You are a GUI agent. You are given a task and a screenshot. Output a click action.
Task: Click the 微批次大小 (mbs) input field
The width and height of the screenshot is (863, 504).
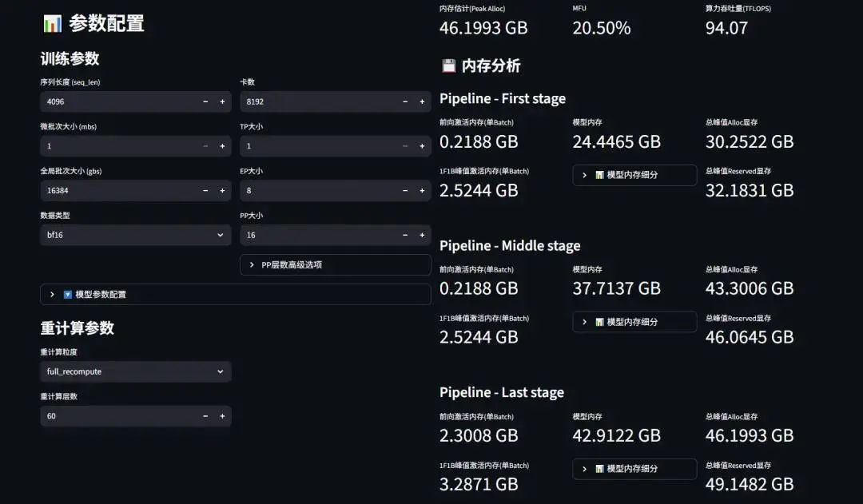coord(120,146)
